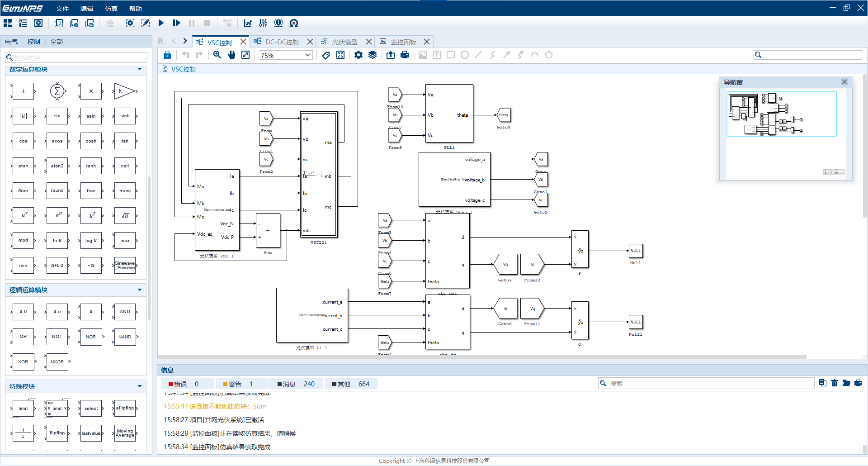This screenshot has height=466, width=868.
Task: Click the canvas search field at top right
Action: (x=808, y=55)
